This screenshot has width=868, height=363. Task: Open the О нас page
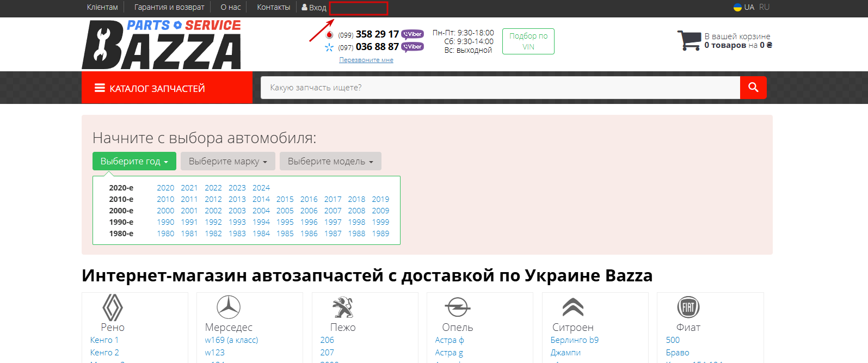pyautogui.click(x=231, y=7)
